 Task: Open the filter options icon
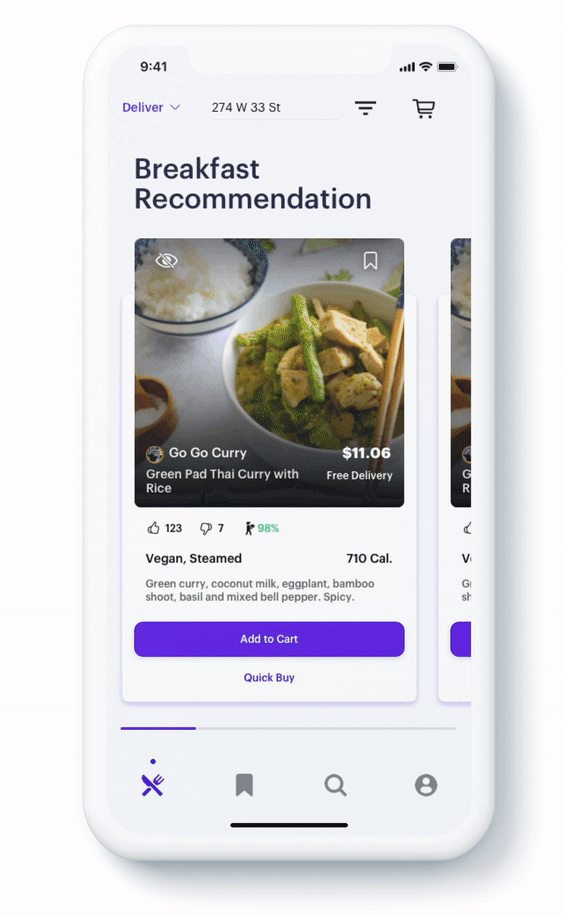[365, 108]
